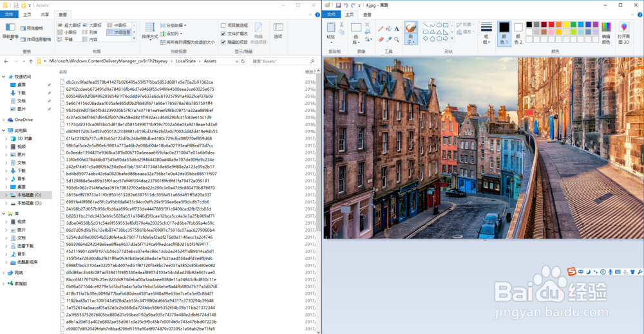644x334 pixels.
Task: Open the Add columns dropdown
Action: (x=171, y=33)
